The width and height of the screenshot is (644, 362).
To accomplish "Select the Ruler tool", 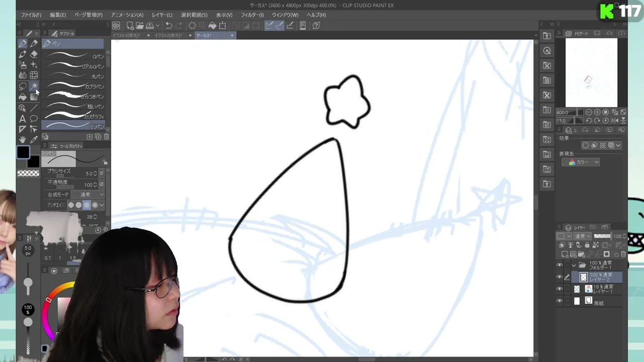I will [23, 129].
